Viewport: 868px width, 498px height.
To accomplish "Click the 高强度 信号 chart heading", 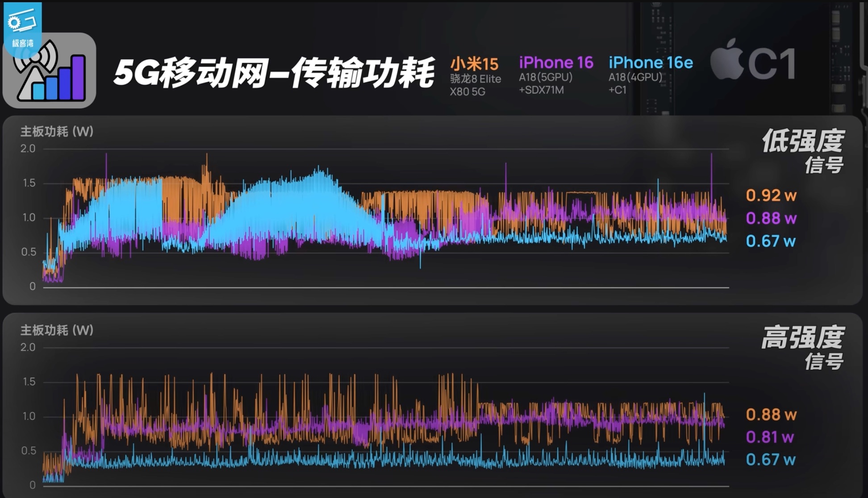I will 803,348.
